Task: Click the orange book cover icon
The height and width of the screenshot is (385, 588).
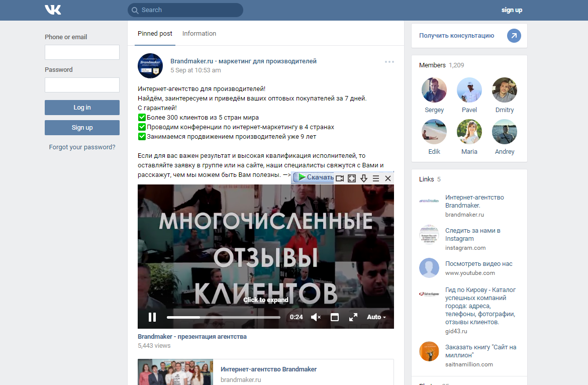Action: click(x=429, y=351)
